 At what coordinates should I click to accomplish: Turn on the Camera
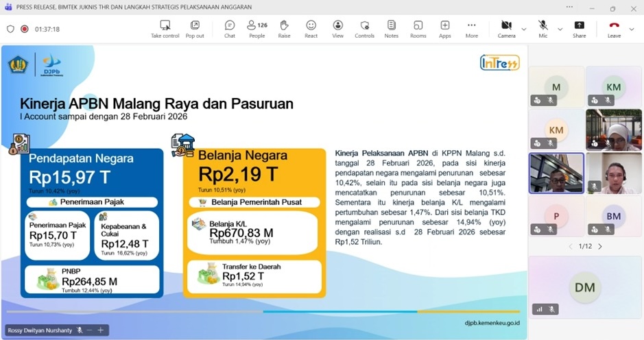506,29
